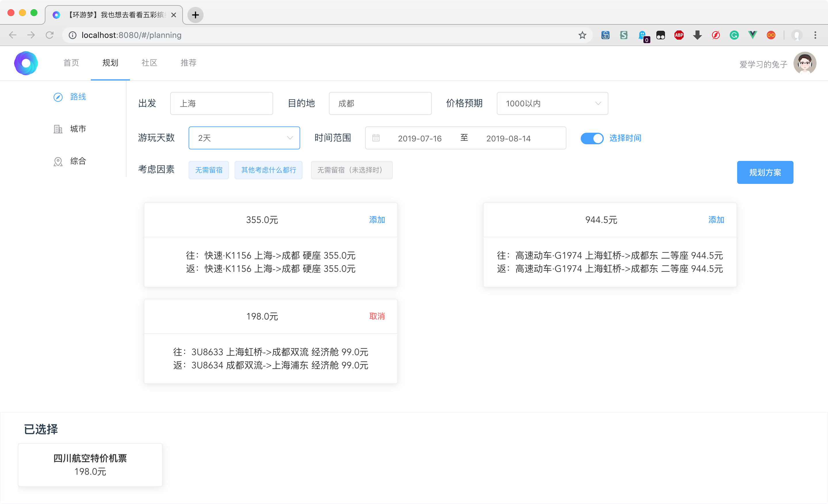Open the 城市 building icon in sidebar

58,129
